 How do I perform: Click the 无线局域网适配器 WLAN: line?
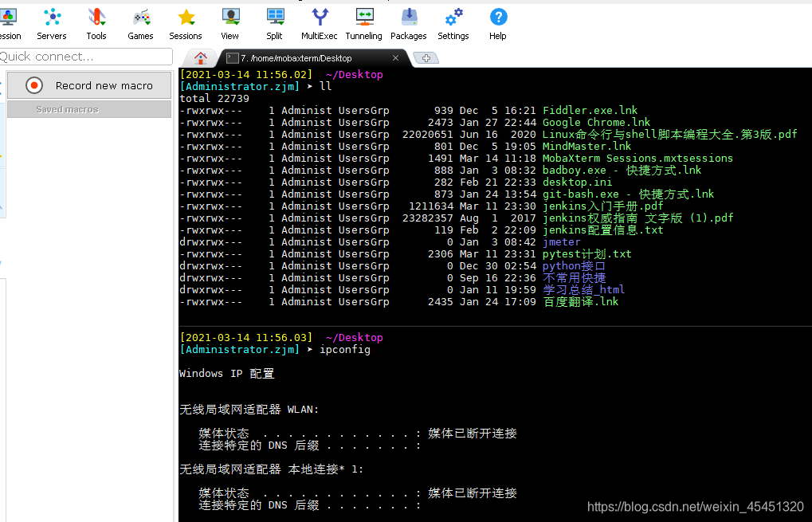pos(249,409)
